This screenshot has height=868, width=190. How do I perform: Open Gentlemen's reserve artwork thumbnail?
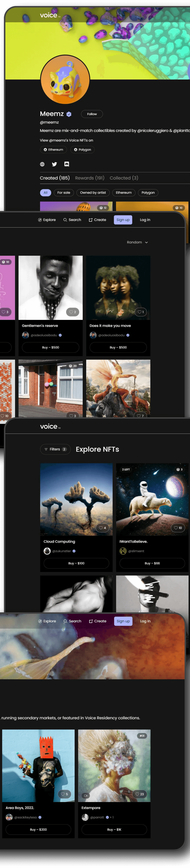point(51,287)
